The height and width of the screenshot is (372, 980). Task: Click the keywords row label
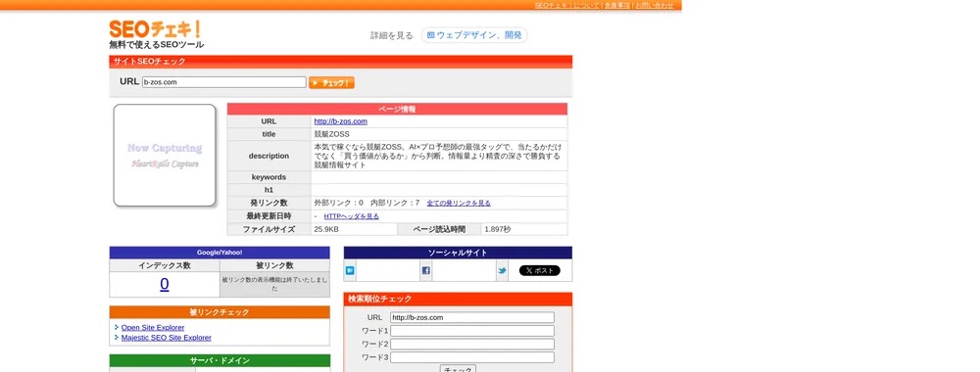point(269,177)
